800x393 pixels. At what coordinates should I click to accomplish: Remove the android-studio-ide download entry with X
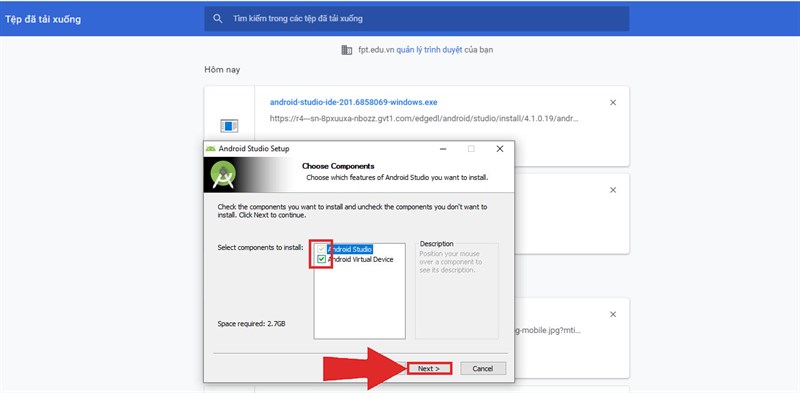(x=613, y=103)
